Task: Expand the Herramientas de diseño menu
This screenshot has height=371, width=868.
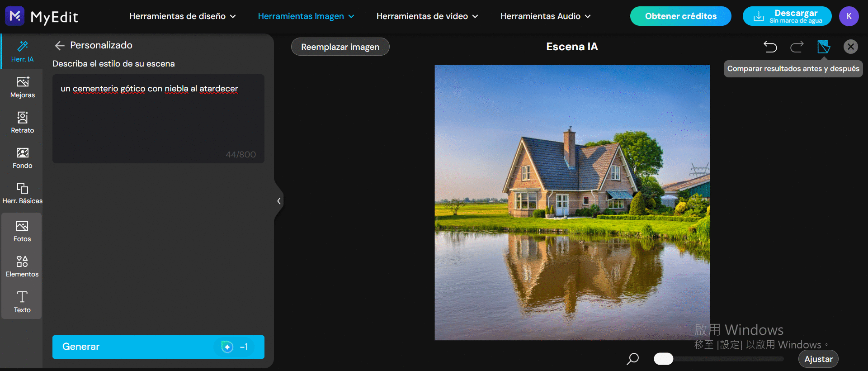Action: click(x=182, y=16)
